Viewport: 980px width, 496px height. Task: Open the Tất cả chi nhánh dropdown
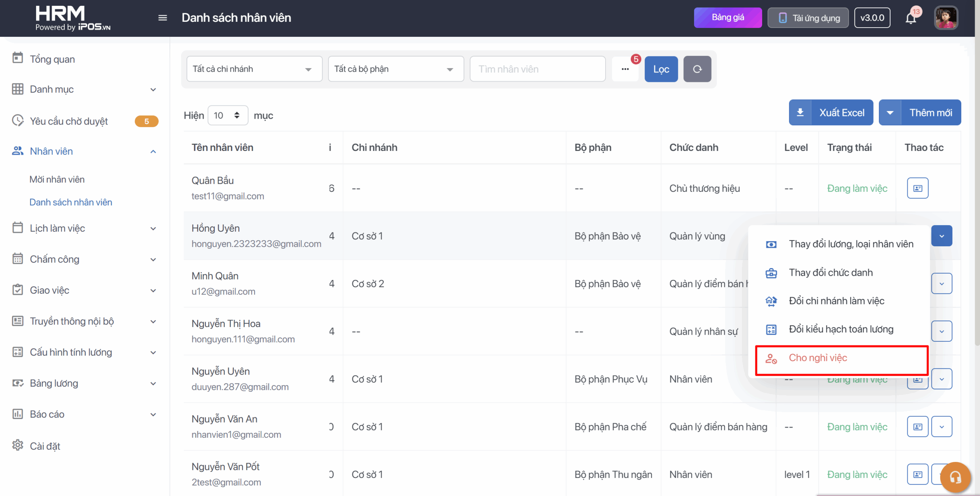(254, 69)
